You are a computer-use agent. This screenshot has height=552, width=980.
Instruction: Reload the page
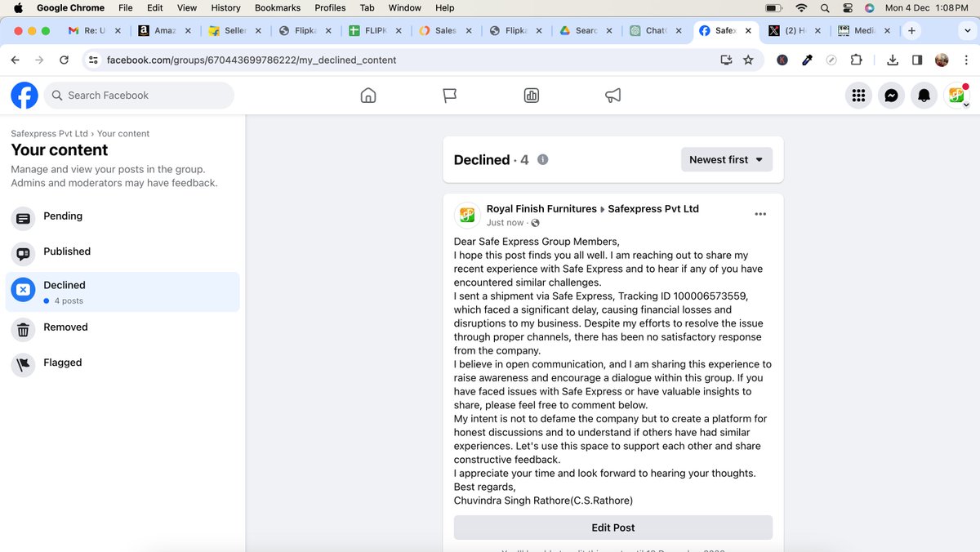(x=65, y=60)
